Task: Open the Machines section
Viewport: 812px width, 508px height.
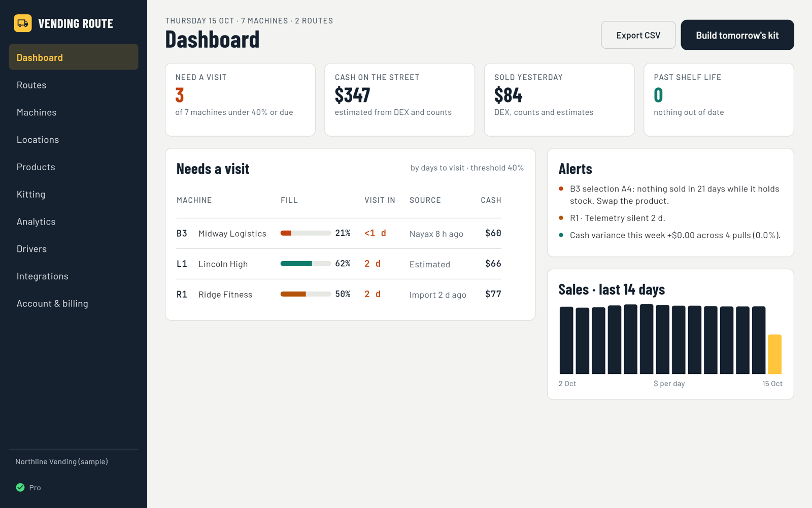Action: point(74,112)
